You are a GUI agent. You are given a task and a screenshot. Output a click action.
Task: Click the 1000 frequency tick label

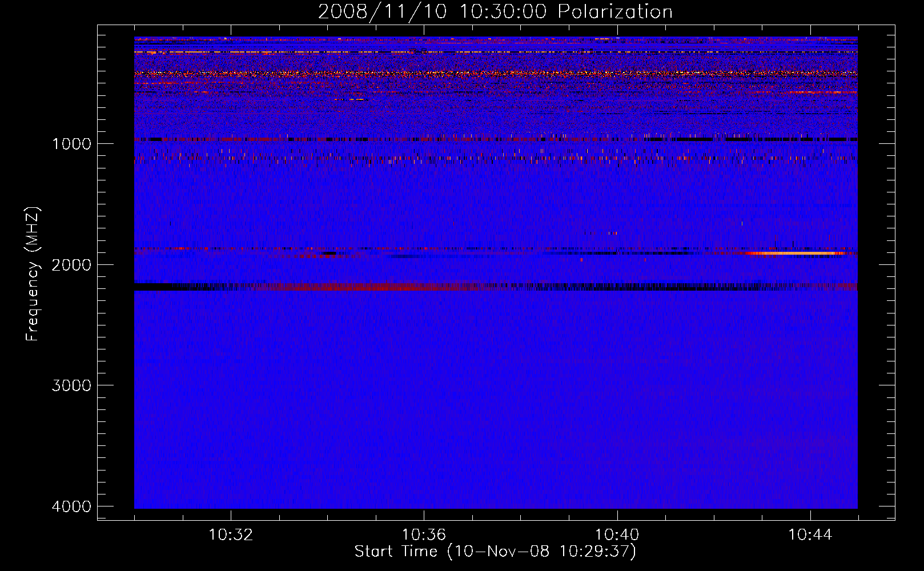coord(71,144)
